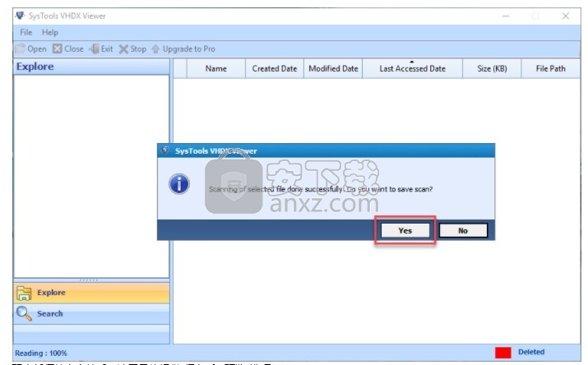
Task: Click the Explore folder icon
Action: pos(24,293)
